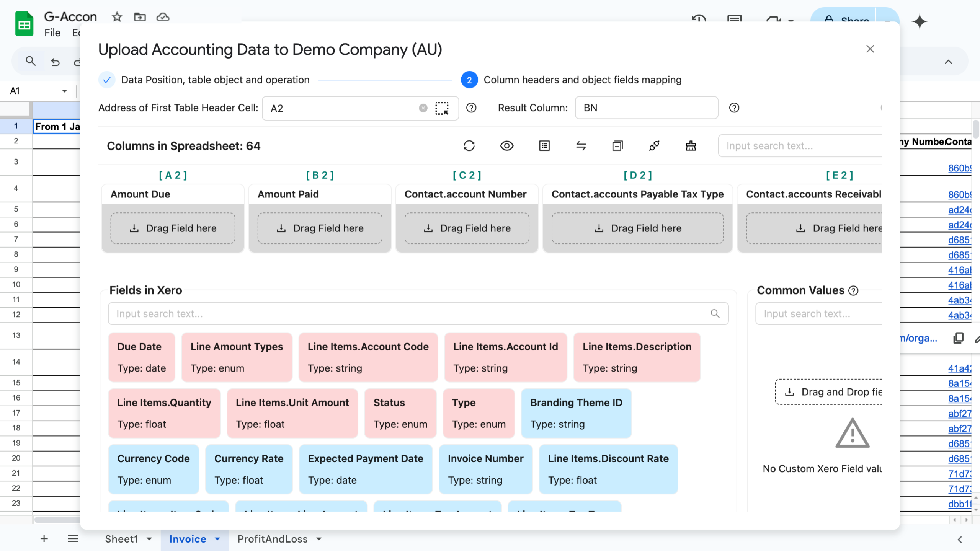Image resolution: width=980 pixels, height=551 pixels.
Task: Open ProfitAndLoss tab dropdown arrow
Action: tap(319, 539)
